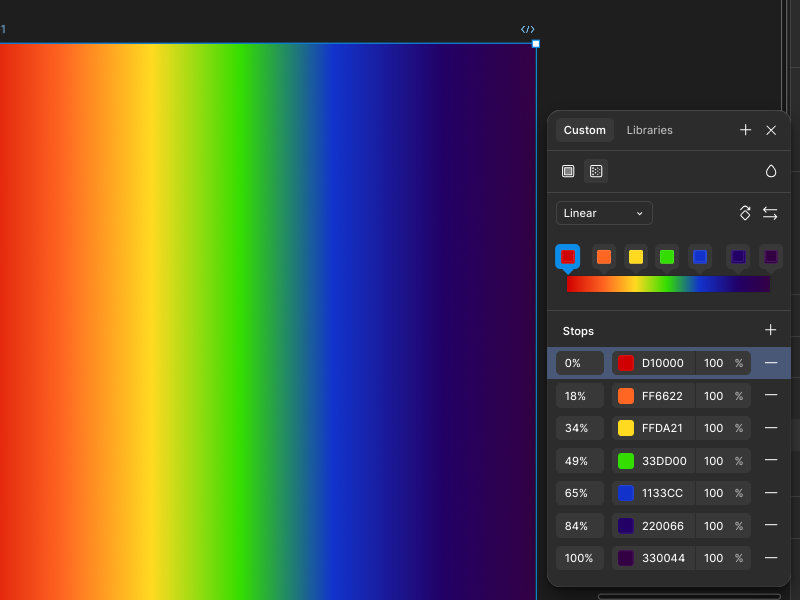Click the 34% stop position field

580,428
